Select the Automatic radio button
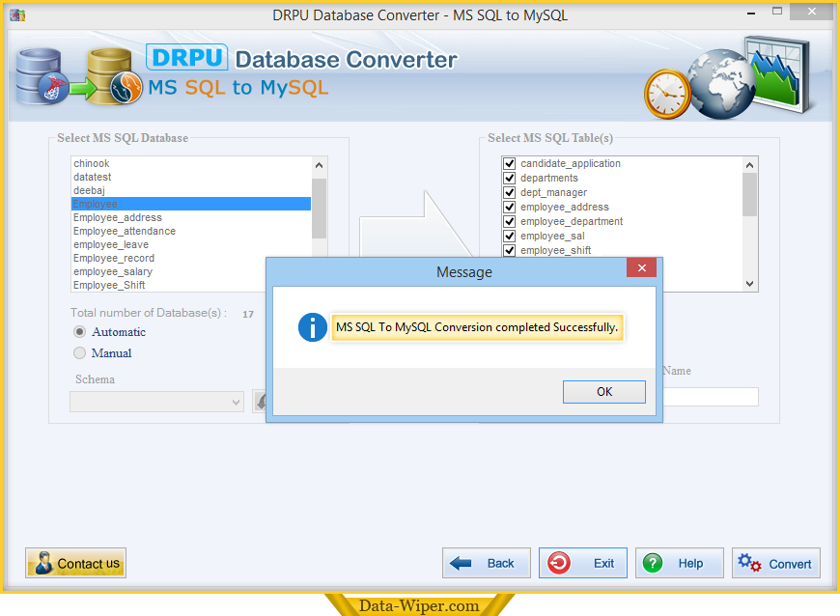Image resolution: width=840 pixels, height=616 pixels. pos(80,332)
